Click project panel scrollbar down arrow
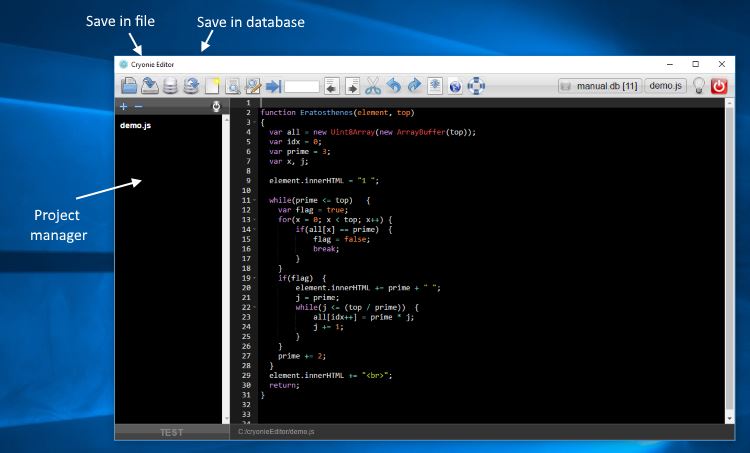The image size is (750, 453). coord(226,419)
